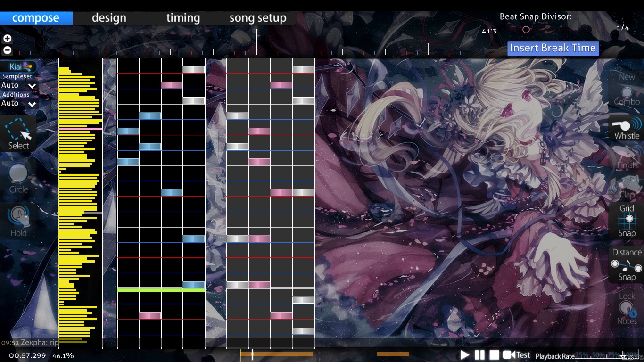This screenshot has width=644, height=362.
Task: Start Test mode with camera icon
Action: coord(516,355)
